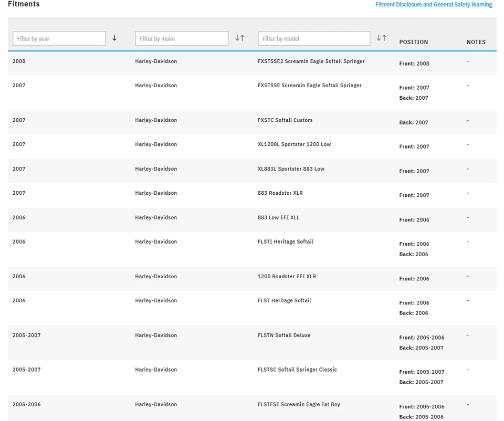Screen dimensions: 504x421
Task: Select the 883 Low EFI XLL row
Action: pos(278,218)
